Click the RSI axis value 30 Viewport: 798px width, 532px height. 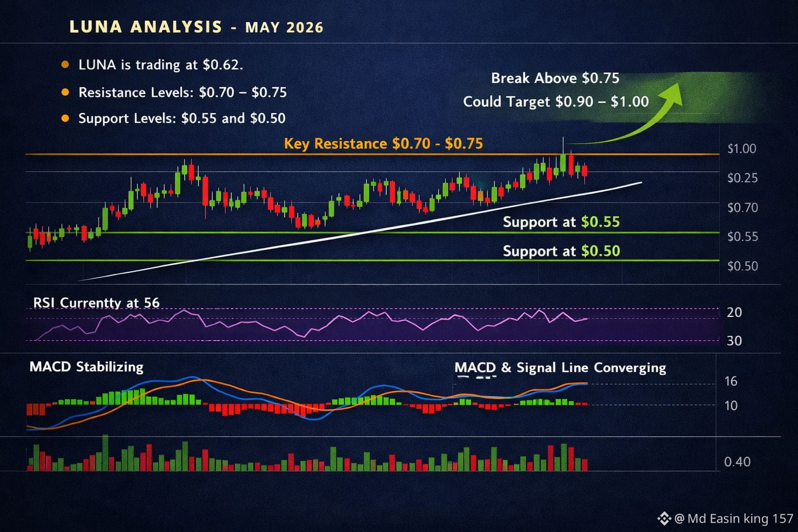(734, 341)
